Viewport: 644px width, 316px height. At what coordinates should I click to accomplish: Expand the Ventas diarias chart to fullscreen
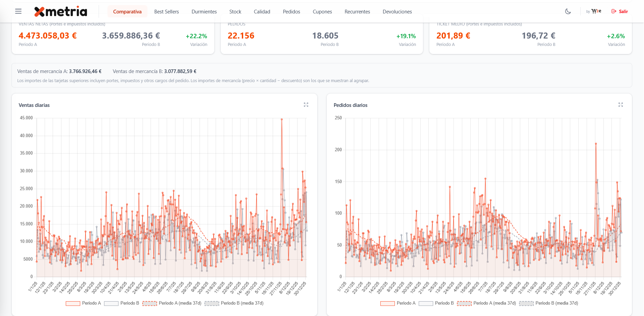click(x=306, y=105)
